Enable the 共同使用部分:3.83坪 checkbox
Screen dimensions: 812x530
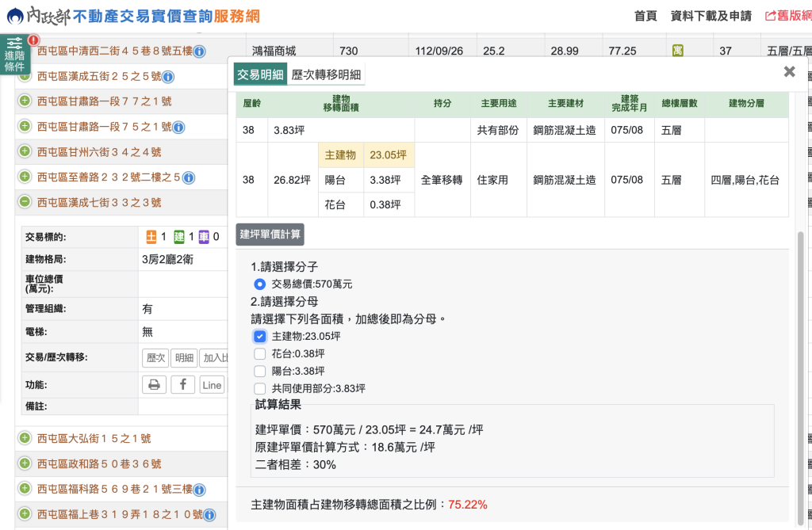[259, 388]
